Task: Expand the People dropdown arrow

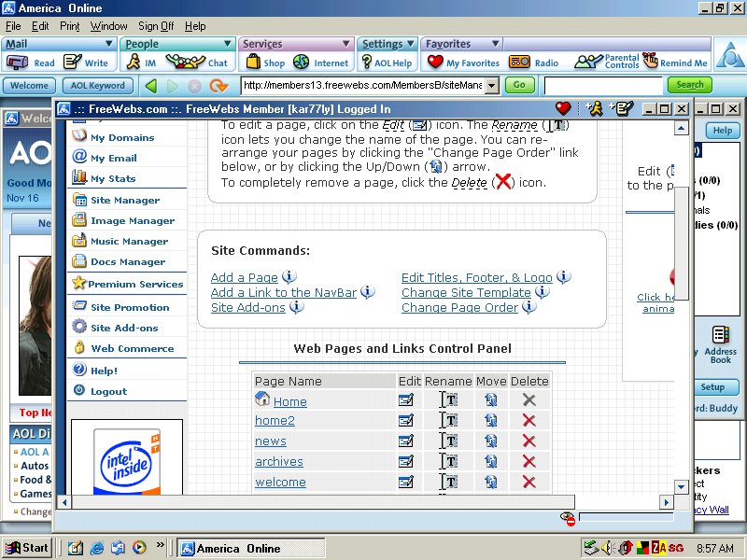Action: [x=228, y=44]
